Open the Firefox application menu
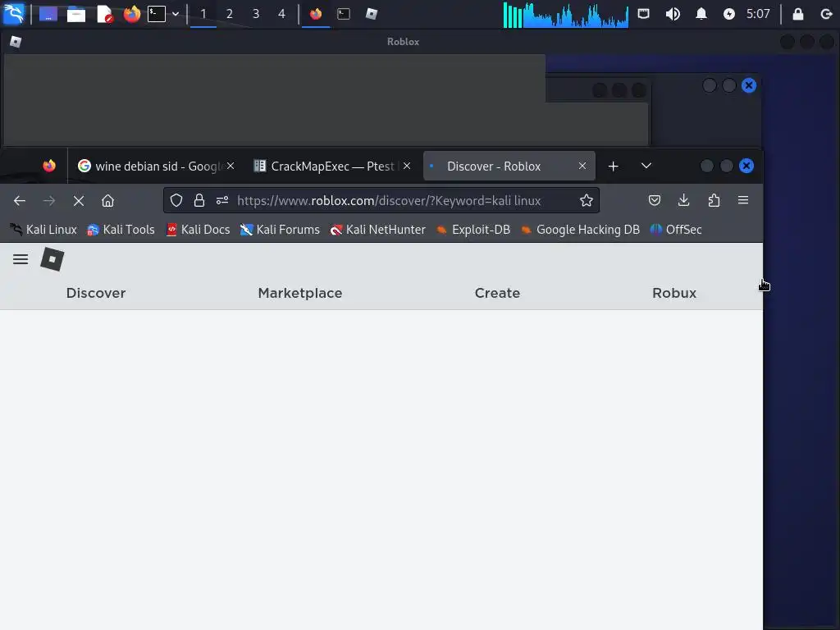The width and height of the screenshot is (840, 630). click(743, 200)
